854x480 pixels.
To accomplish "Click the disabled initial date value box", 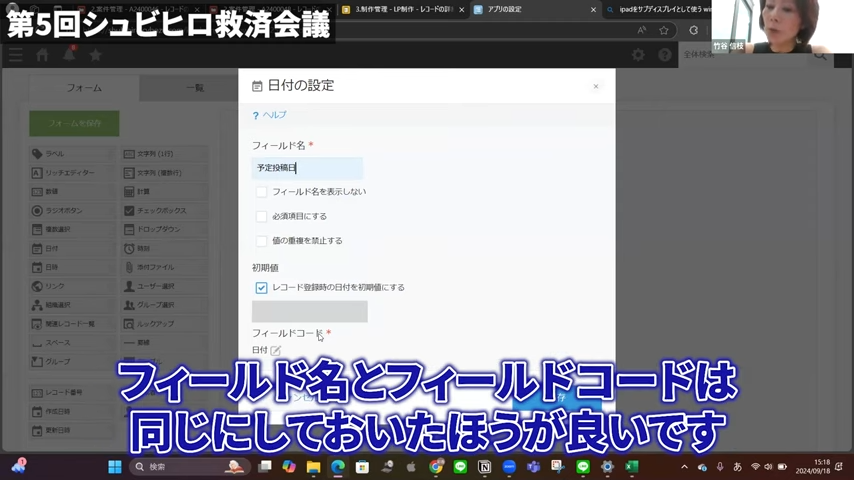I will point(309,312).
